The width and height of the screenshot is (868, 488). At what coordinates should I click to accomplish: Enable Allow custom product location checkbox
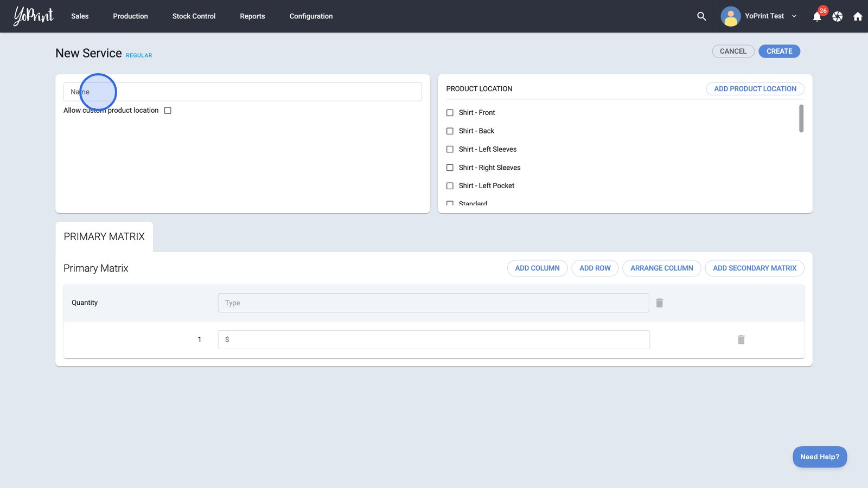click(x=168, y=111)
